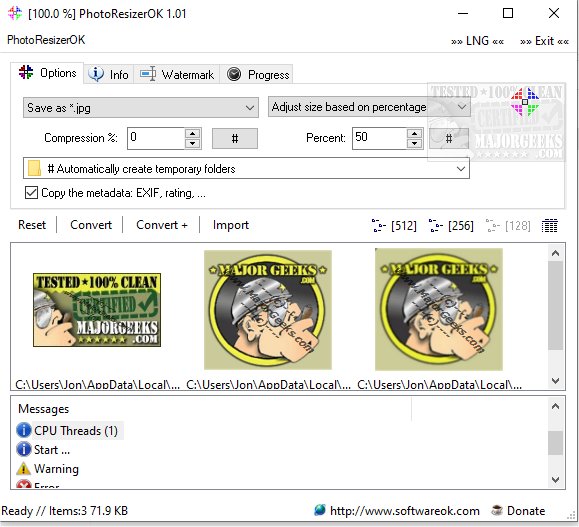Click the Reset button

(32, 225)
